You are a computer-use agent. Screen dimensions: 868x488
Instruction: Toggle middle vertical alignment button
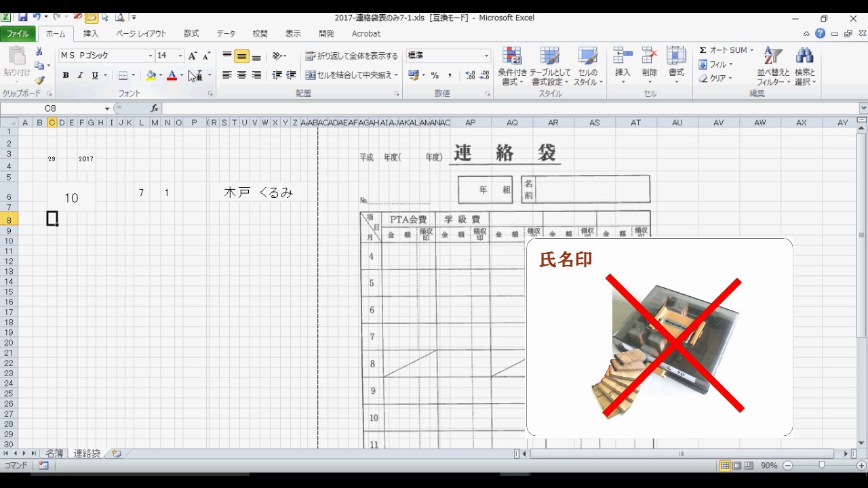(x=241, y=57)
